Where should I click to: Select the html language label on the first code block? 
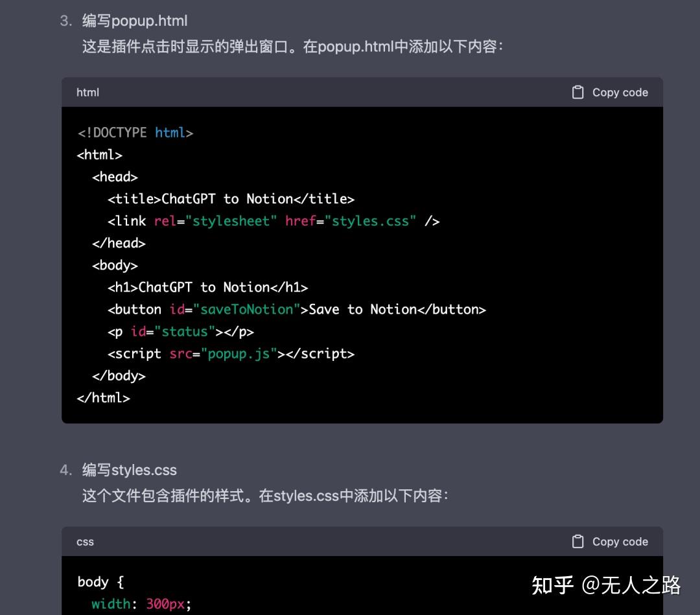tap(87, 92)
